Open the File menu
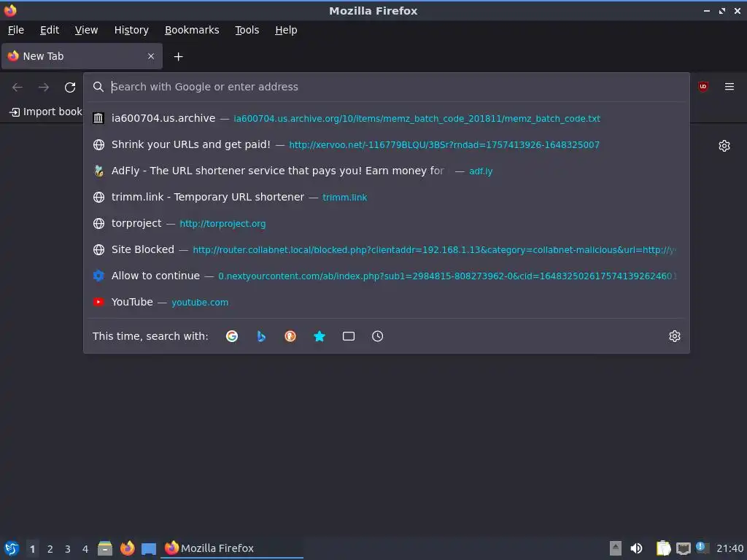This screenshot has height=560, width=747. 16,30
